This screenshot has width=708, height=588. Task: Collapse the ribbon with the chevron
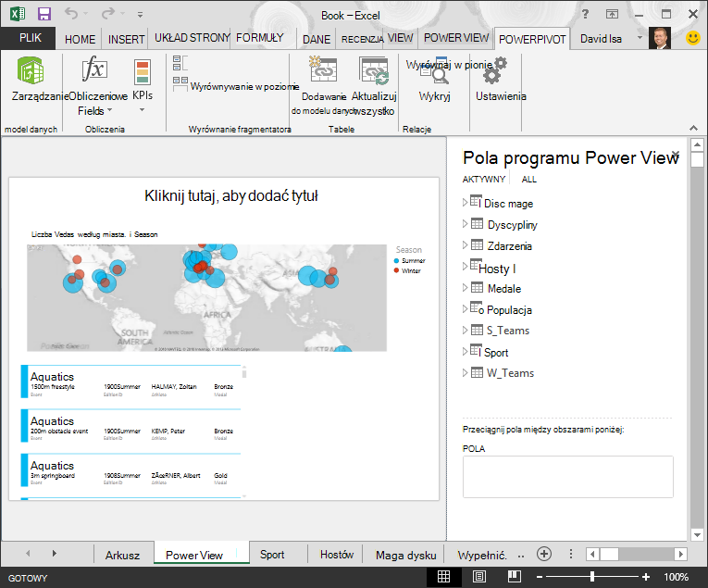pos(693,129)
